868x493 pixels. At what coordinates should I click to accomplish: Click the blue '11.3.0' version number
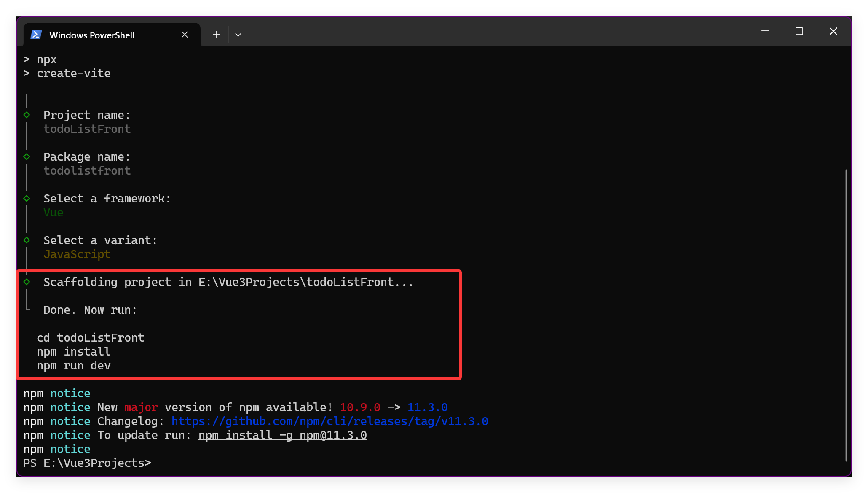428,407
